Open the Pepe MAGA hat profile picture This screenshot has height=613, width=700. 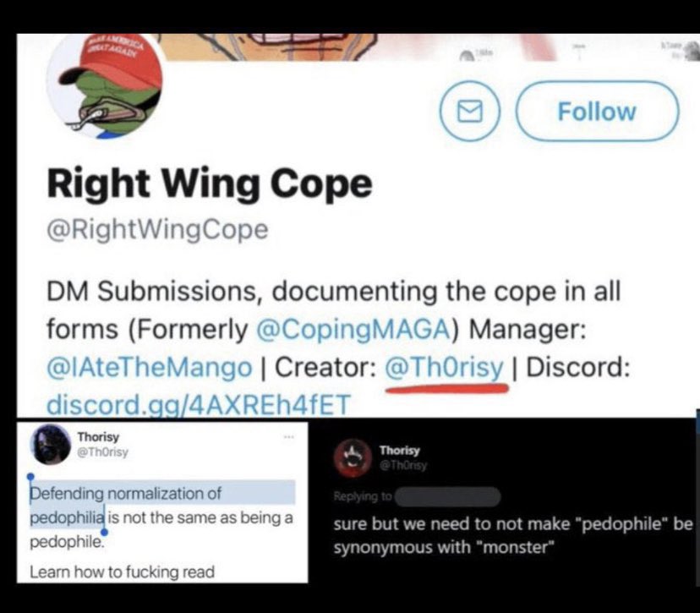(x=105, y=85)
